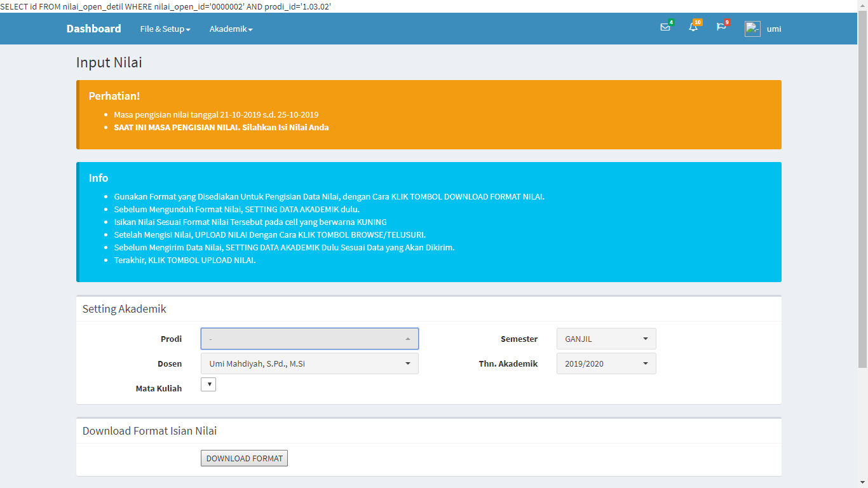Open the Thn. Akademik 2019/2020 dropdown
Image resolution: width=868 pixels, height=488 pixels.
606,363
